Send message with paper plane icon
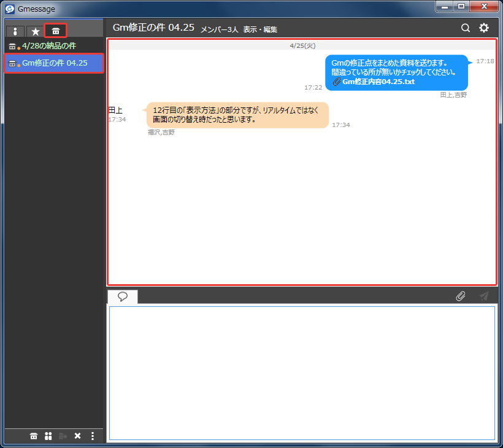Screen dimensions: 503x448 pyautogui.click(x=484, y=296)
